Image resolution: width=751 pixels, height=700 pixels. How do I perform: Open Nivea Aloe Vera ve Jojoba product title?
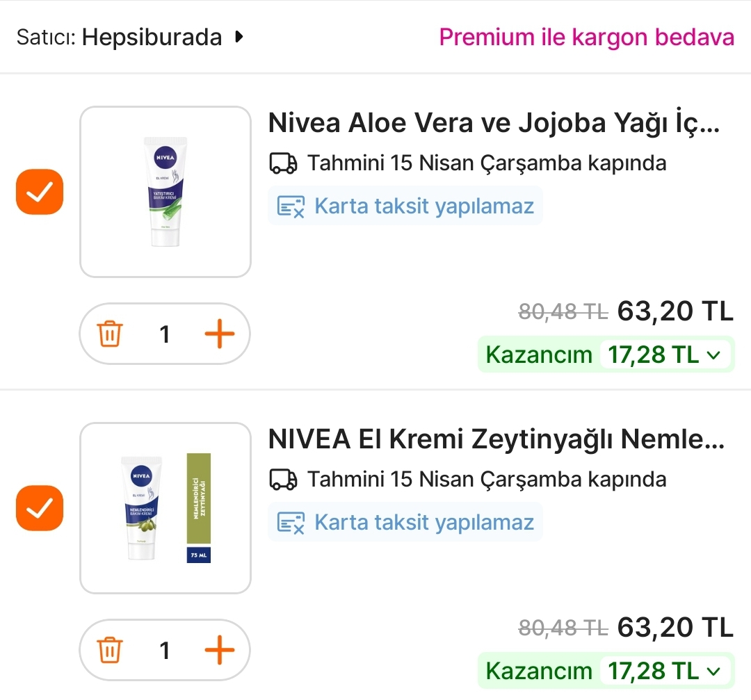tap(494, 124)
